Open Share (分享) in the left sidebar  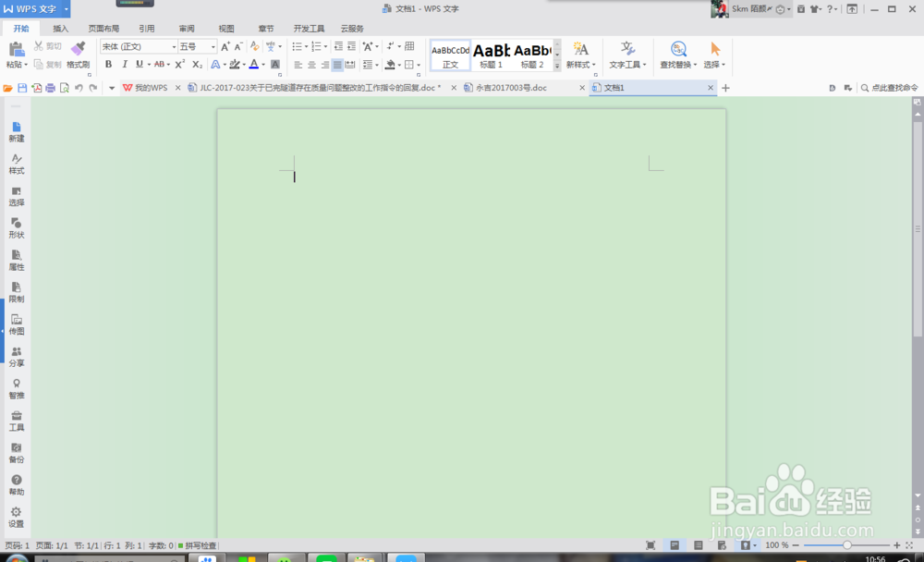pyautogui.click(x=17, y=357)
